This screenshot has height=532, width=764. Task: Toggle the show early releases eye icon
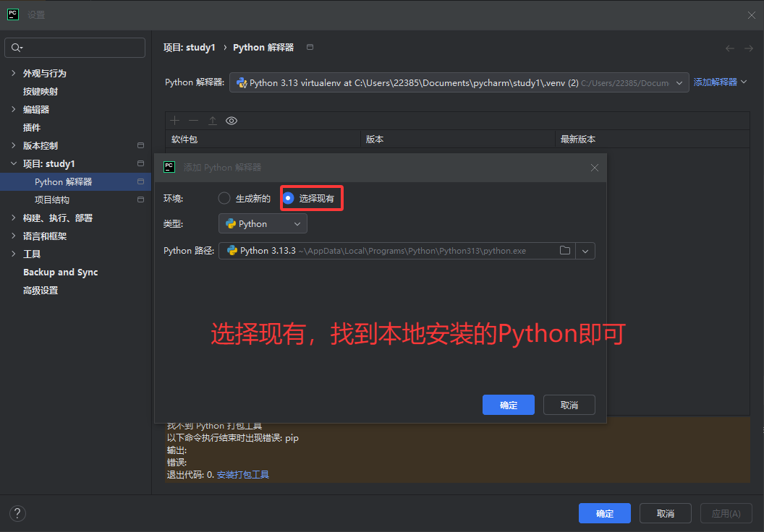232,121
